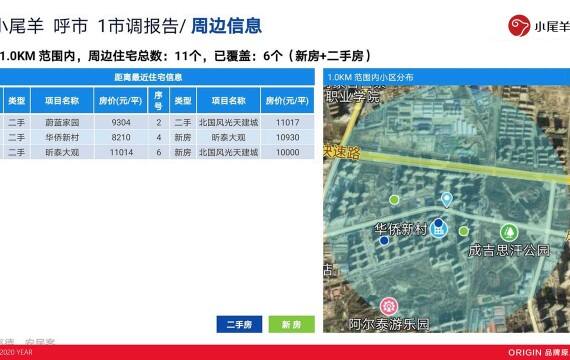Click the blue building icon near 华侨新村
Image resolution: width=570 pixels, height=360 pixels.
[x=438, y=229]
